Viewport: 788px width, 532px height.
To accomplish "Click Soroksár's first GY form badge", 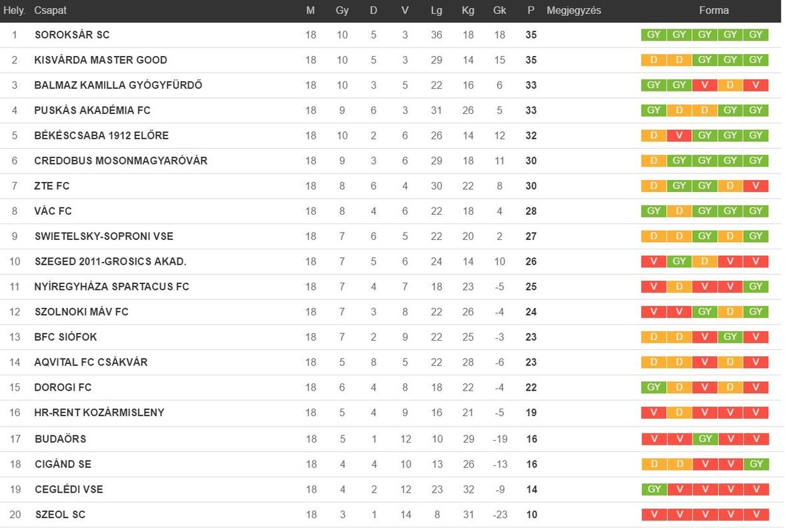I will pos(653,35).
